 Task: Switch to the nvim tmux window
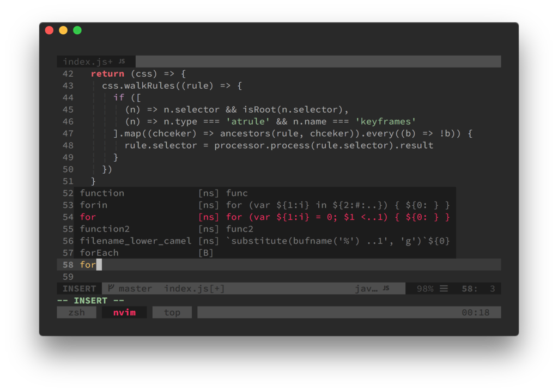coord(124,313)
